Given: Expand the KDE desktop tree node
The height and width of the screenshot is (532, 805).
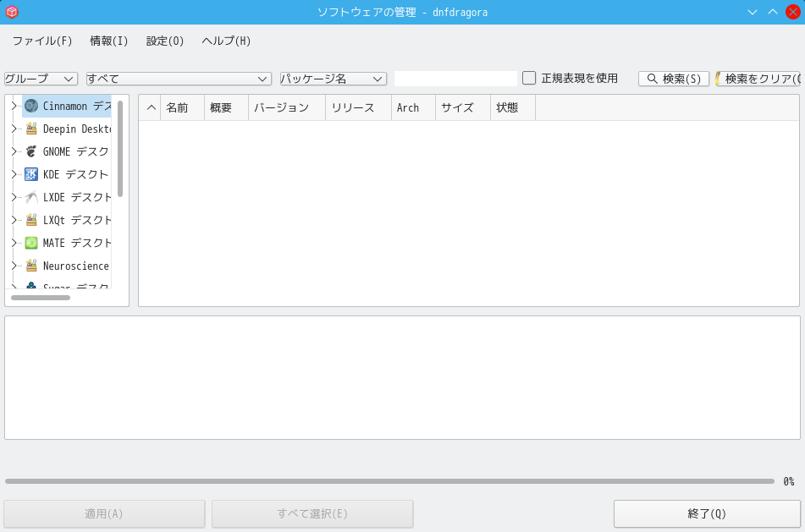Looking at the screenshot, I should (14, 174).
